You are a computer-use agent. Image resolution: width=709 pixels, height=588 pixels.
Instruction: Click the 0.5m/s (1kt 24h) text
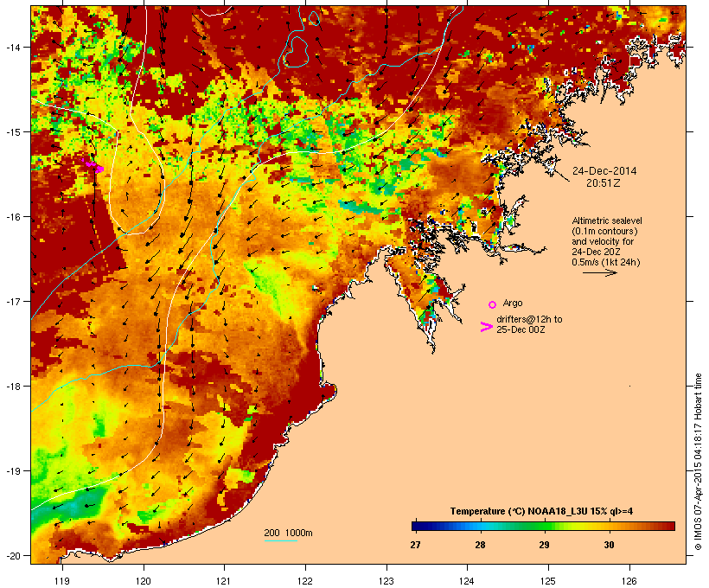[x=606, y=262]
